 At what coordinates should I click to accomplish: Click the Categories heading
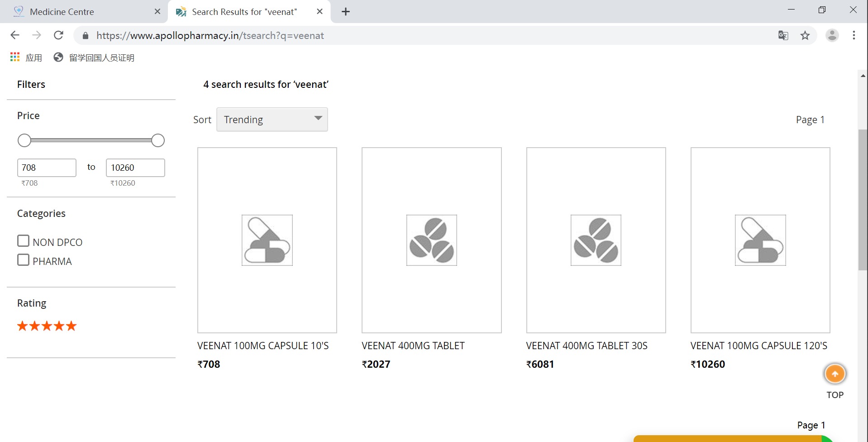(x=41, y=214)
